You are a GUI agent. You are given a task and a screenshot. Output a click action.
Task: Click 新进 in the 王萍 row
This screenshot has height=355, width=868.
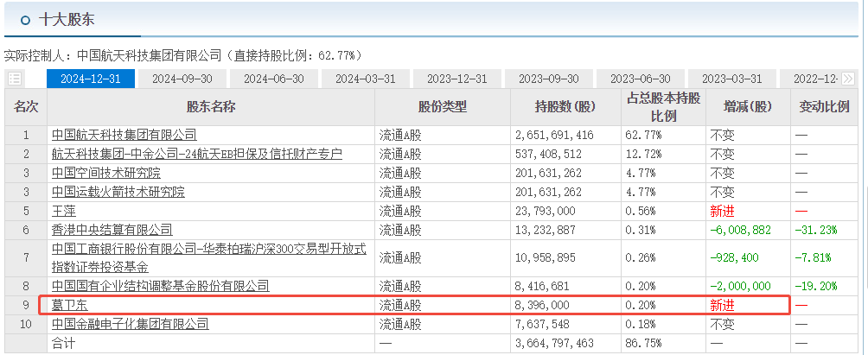click(723, 211)
